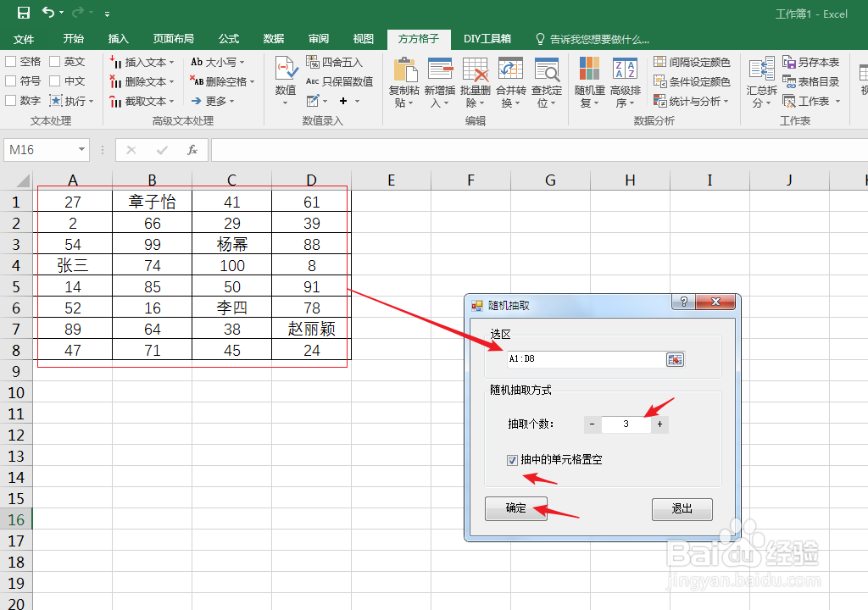Image resolution: width=868 pixels, height=610 pixels.
Task: Switch to the 公式 tab
Action: [x=229, y=39]
